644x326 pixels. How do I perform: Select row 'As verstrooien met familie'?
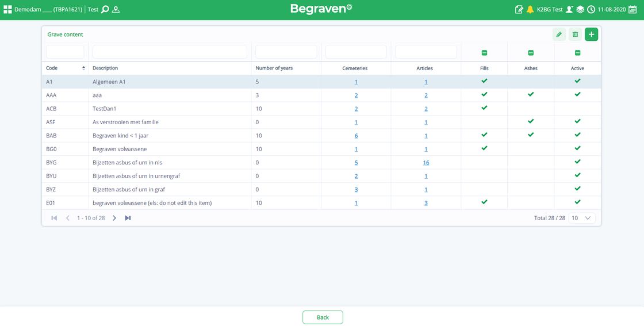[321, 122]
